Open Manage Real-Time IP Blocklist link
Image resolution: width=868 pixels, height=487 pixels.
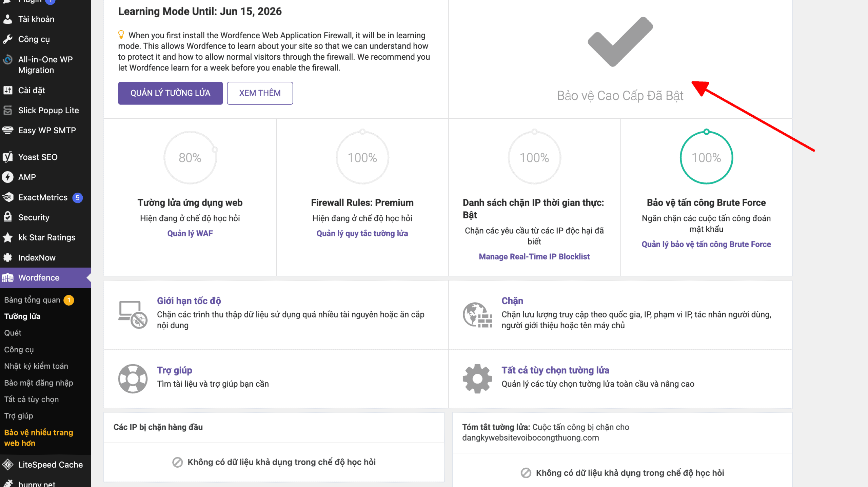pyautogui.click(x=534, y=256)
